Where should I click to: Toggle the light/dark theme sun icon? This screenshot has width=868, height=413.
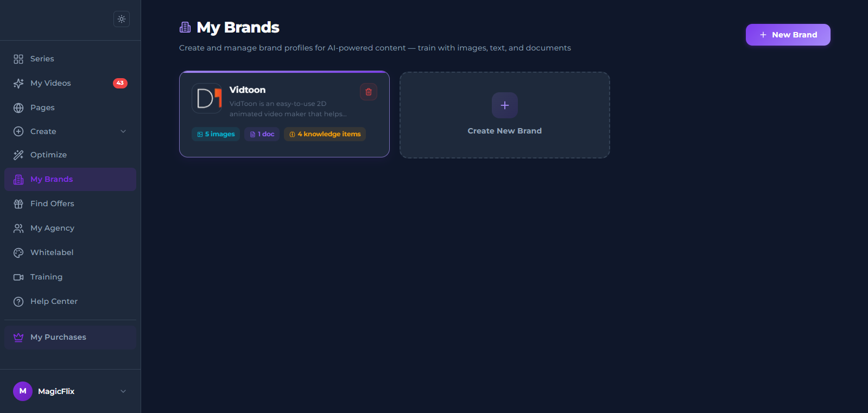pyautogui.click(x=122, y=19)
